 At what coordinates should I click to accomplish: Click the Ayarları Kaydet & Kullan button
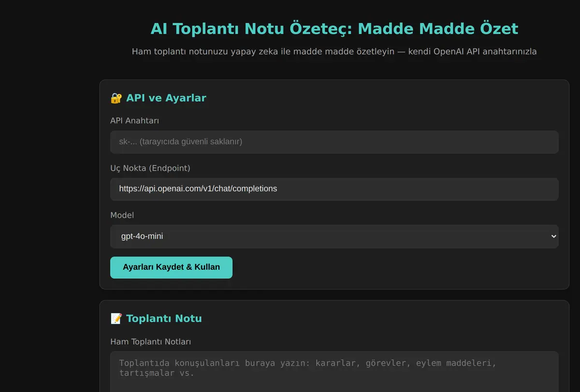point(171,267)
